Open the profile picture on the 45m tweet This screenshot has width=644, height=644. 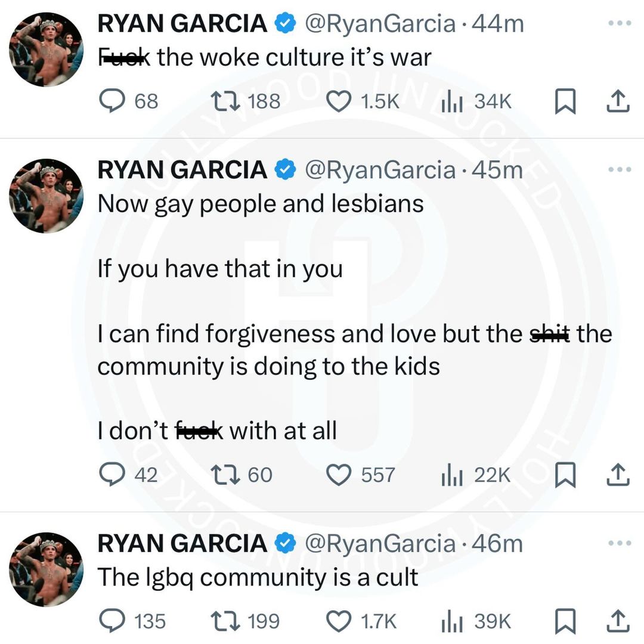click(x=47, y=196)
